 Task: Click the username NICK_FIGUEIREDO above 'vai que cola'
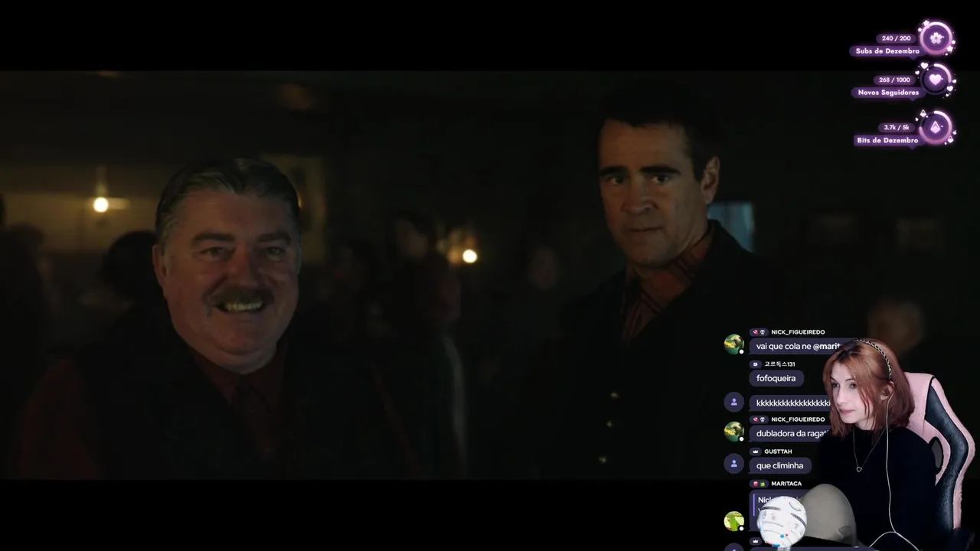pos(798,332)
